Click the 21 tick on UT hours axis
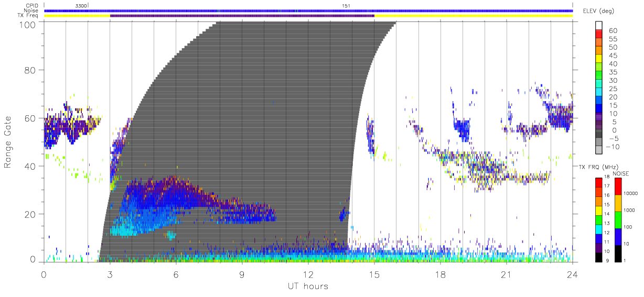Image resolution: width=644 pixels, height=297 pixels. tap(507, 274)
